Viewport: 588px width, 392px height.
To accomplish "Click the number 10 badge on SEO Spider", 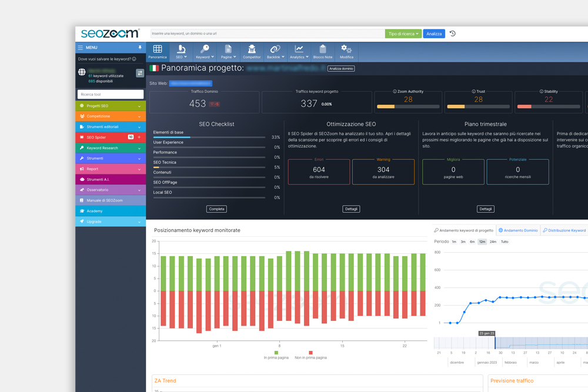I will pyautogui.click(x=131, y=137).
